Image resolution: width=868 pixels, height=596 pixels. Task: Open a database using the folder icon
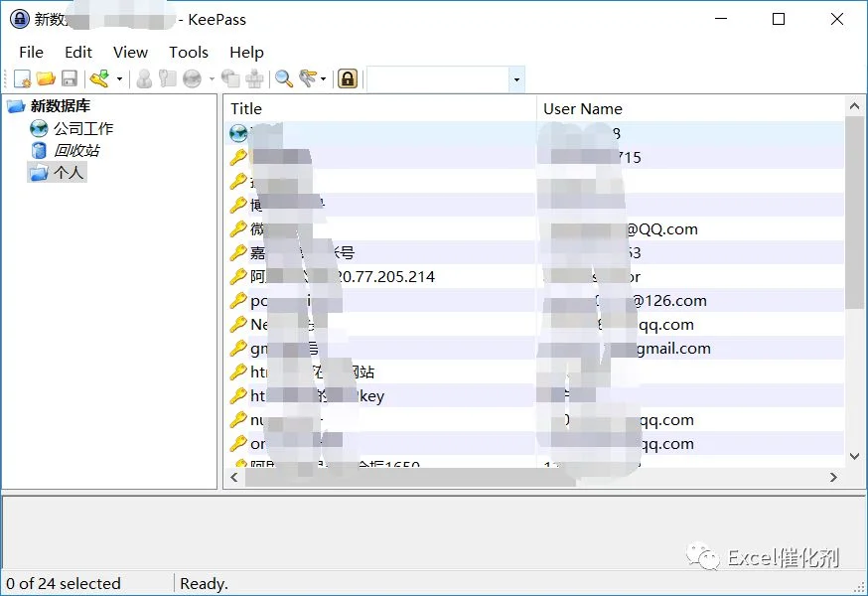46,78
